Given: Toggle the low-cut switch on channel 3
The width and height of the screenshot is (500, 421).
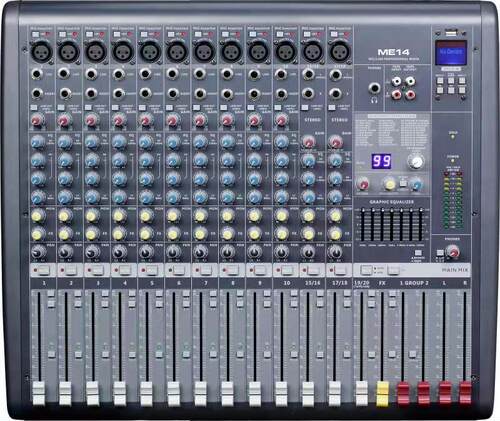Looking at the screenshot, I should (x=88, y=108).
